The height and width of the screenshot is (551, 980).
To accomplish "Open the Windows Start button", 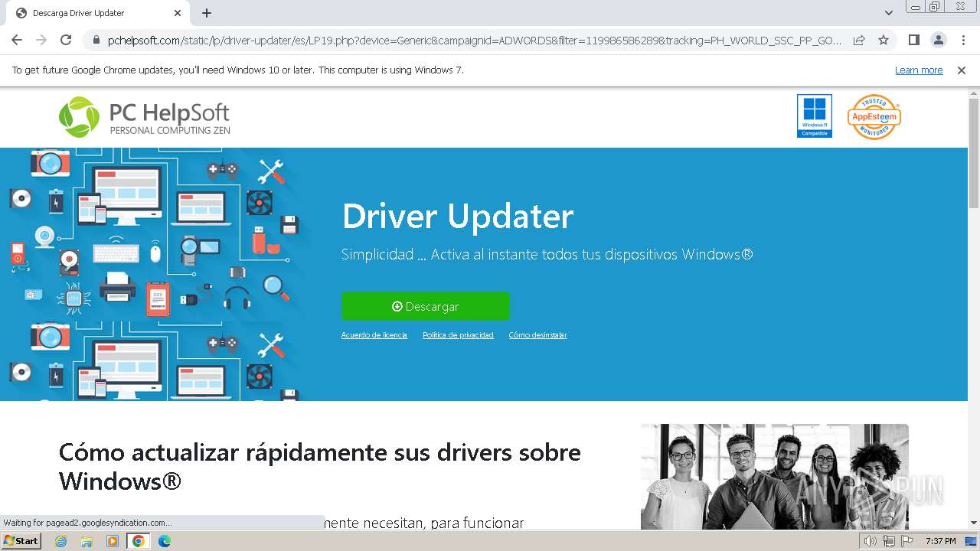I will 21,541.
